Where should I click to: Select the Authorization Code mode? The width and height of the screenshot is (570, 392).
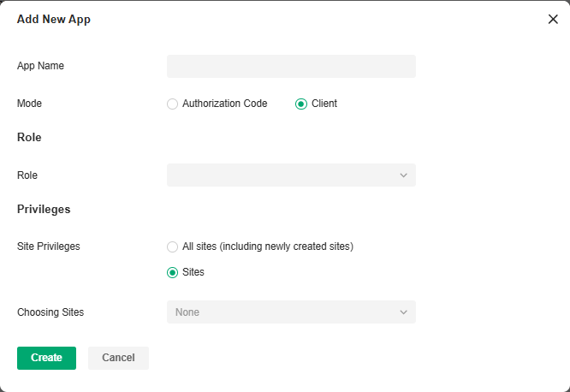point(173,104)
